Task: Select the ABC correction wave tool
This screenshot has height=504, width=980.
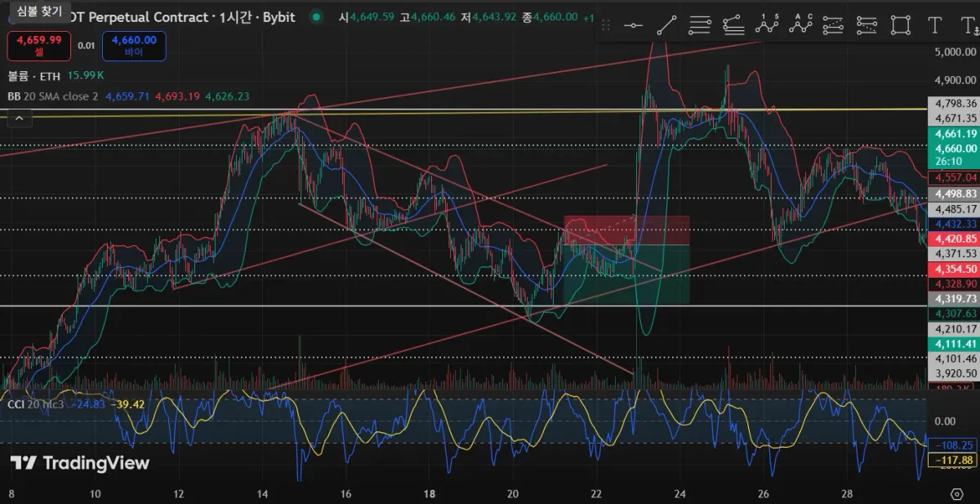Action: point(802,24)
